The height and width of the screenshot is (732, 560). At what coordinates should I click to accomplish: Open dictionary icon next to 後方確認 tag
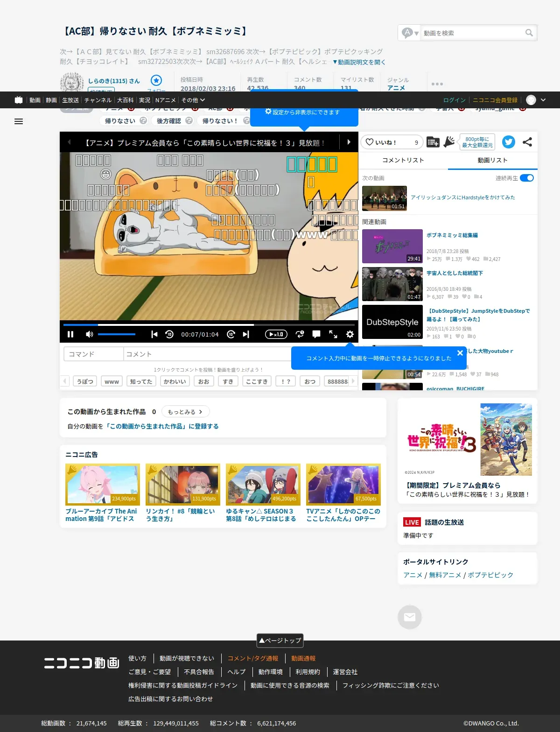[x=189, y=120]
